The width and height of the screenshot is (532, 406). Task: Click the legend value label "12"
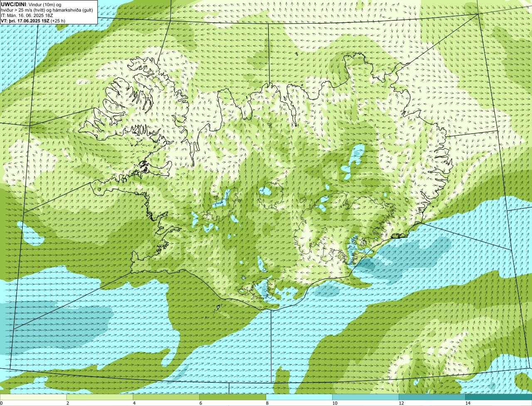(401, 403)
